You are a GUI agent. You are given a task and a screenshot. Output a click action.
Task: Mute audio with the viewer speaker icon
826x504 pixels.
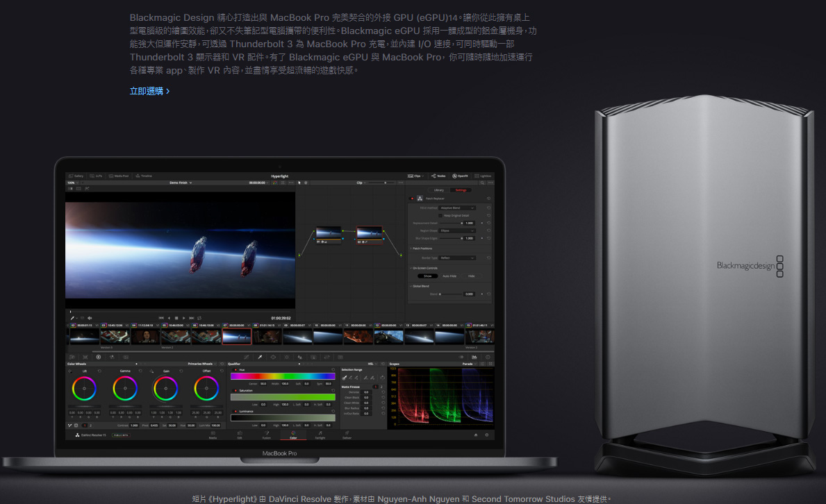(x=90, y=318)
